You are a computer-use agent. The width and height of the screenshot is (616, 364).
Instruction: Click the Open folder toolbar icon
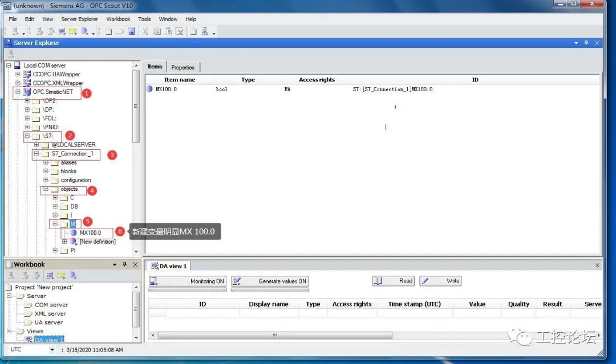click(x=120, y=31)
